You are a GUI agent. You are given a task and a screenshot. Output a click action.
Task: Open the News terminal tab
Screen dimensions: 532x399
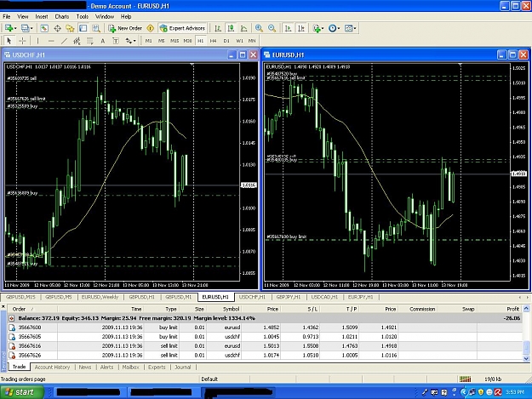click(85, 368)
